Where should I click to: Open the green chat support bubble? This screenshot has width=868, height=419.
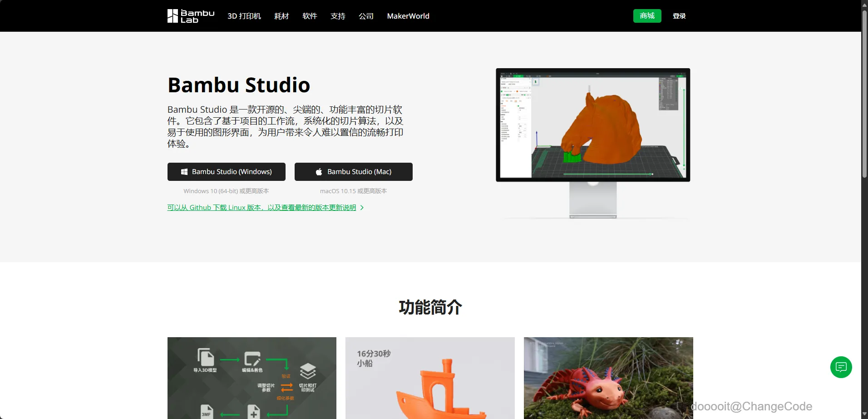(x=841, y=367)
